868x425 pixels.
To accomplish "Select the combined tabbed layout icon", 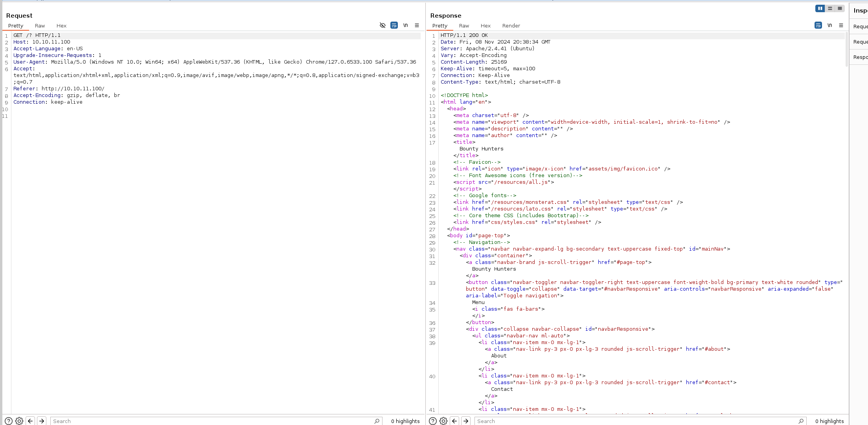I will pyautogui.click(x=840, y=8).
